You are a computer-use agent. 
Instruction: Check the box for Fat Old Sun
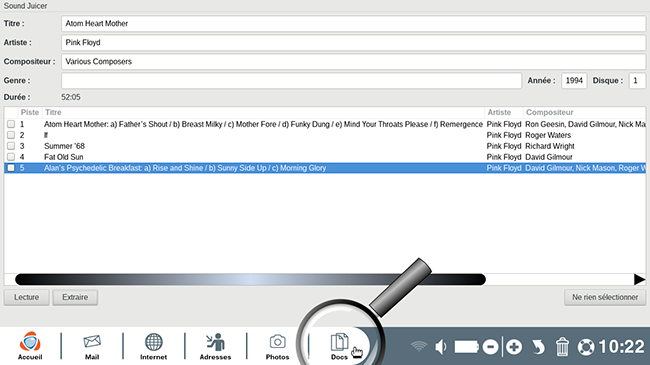(11, 157)
